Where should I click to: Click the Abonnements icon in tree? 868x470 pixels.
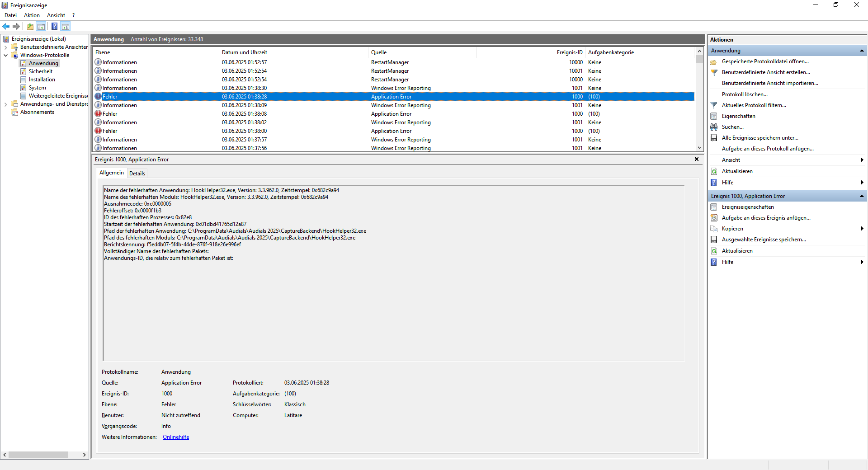tap(14, 112)
